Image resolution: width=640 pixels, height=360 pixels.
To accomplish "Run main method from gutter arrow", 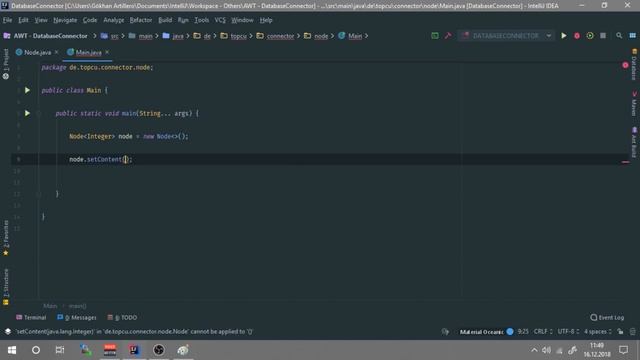I will point(27,113).
